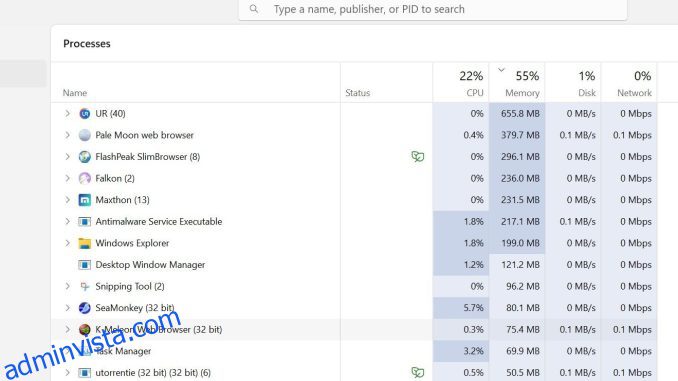This screenshot has height=381, width=678.
Task: Expand the Maxthon (13) process group
Action: click(67, 200)
